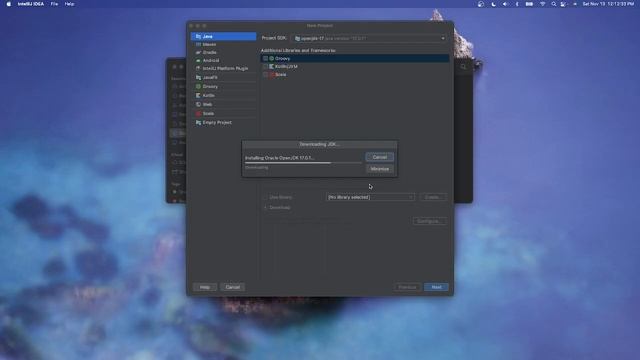Open the File menu
This screenshot has width=640, height=360.
coord(54,4)
